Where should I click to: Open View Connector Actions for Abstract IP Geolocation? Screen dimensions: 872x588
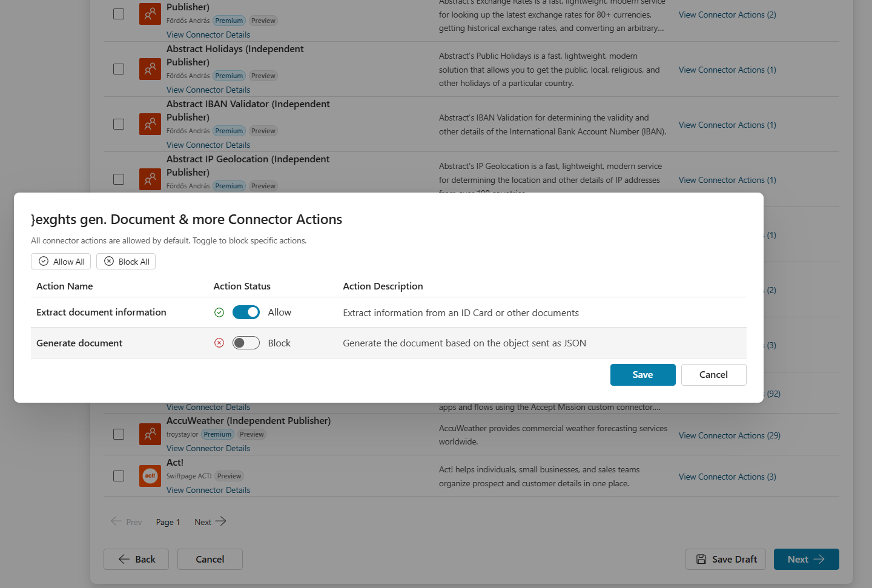(x=727, y=180)
